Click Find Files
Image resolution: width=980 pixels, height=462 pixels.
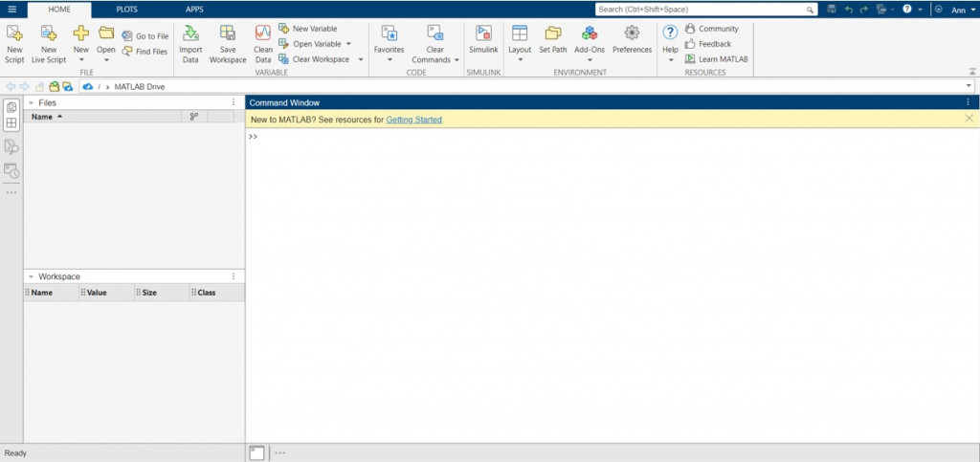[x=145, y=52]
